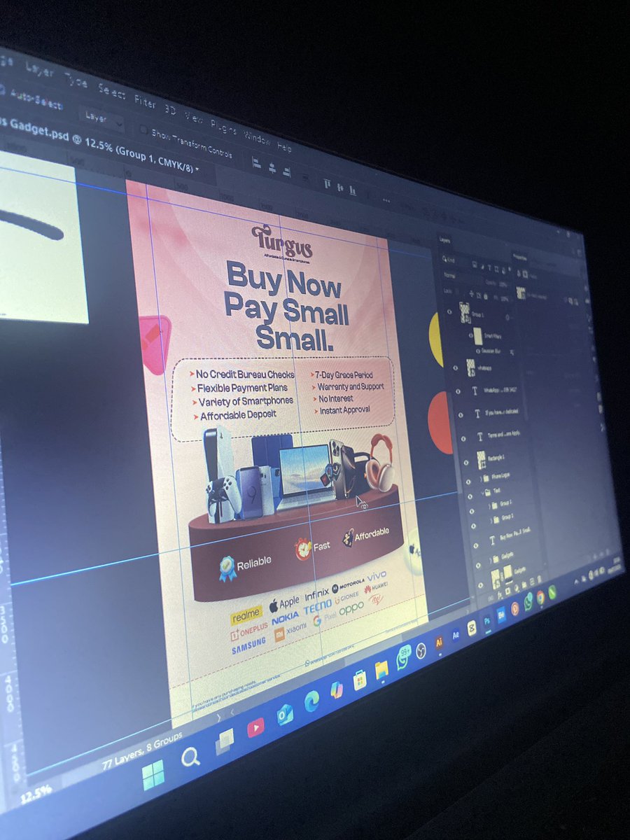Open Windows taskbar Search
The height and width of the screenshot is (840, 630).
pyautogui.click(x=190, y=757)
